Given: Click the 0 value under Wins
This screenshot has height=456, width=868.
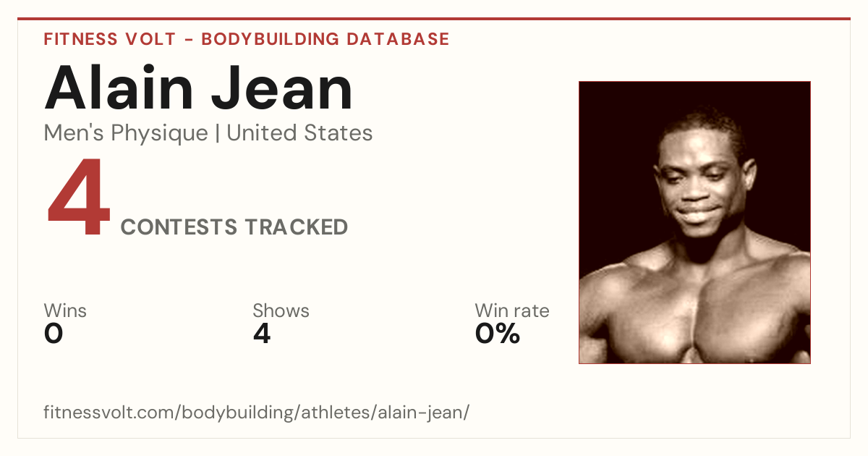Looking at the screenshot, I should pyautogui.click(x=54, y=334).
